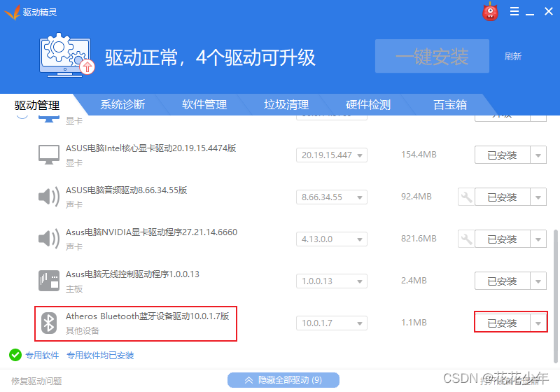Select ASUS电脑Intel核心显卡驱动20.19.15.4474版 entry

click(x=150, y=148)
